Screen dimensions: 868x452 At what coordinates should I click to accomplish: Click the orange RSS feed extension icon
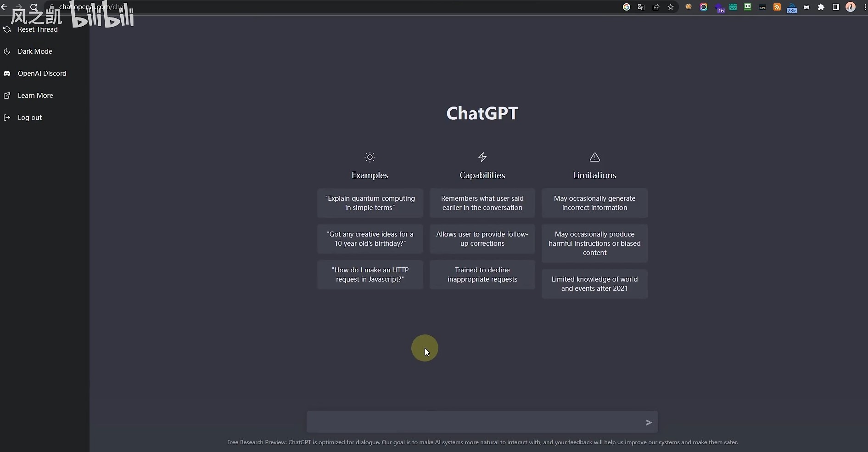tap(777, 7)
